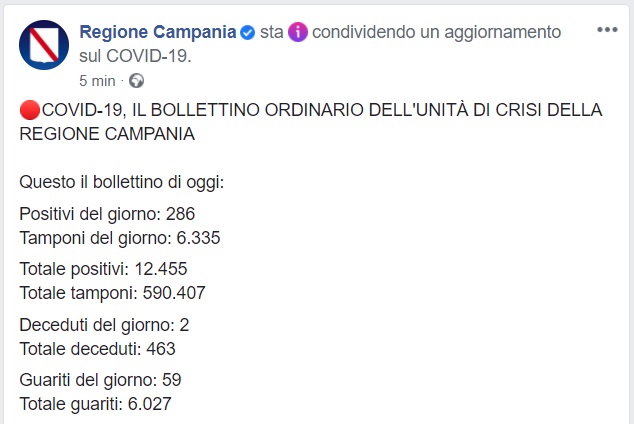Click the blue verified badge
This screenshot has height=424, width=634.
click(x=247, y=33)
